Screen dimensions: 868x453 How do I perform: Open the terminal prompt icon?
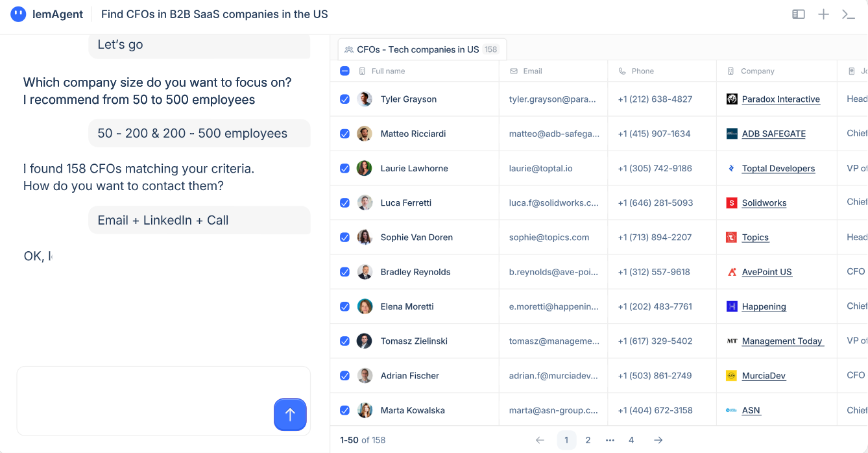click(848, 14)
